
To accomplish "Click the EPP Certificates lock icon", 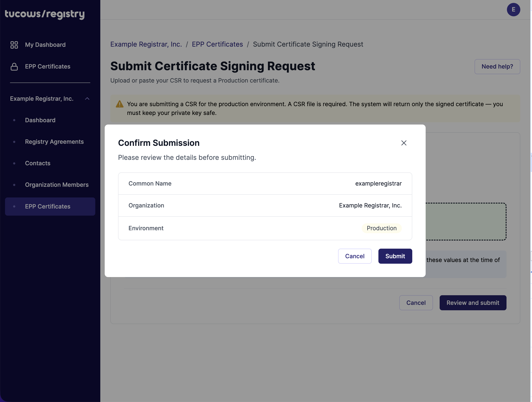I will click(x=14, y=67).
